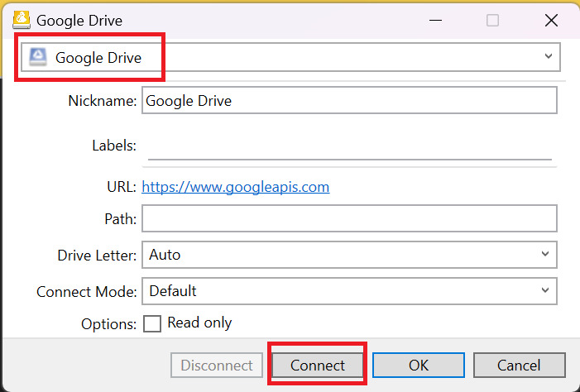The height and width of the screenshot is (392, 580).
Task: Click the Google Drive protocol icon
Action: (x=38, y=57)
